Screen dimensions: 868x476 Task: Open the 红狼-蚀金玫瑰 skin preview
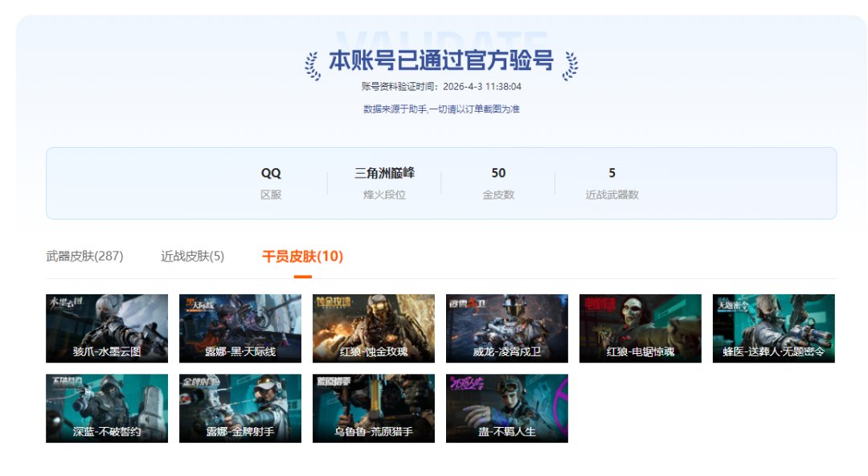[372, 328]
